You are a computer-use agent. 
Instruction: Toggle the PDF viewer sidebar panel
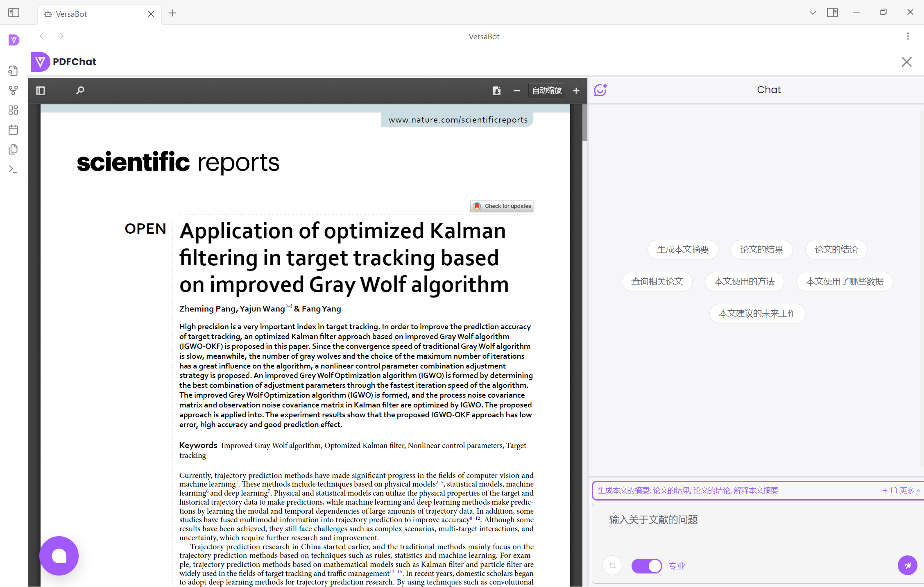coord(41,91)
